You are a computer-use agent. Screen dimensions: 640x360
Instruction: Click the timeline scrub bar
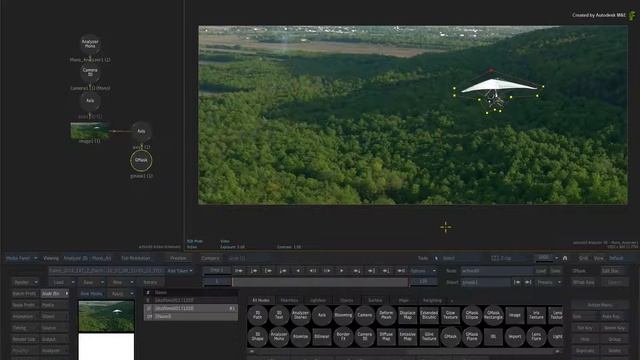click(x=320, y=282)
